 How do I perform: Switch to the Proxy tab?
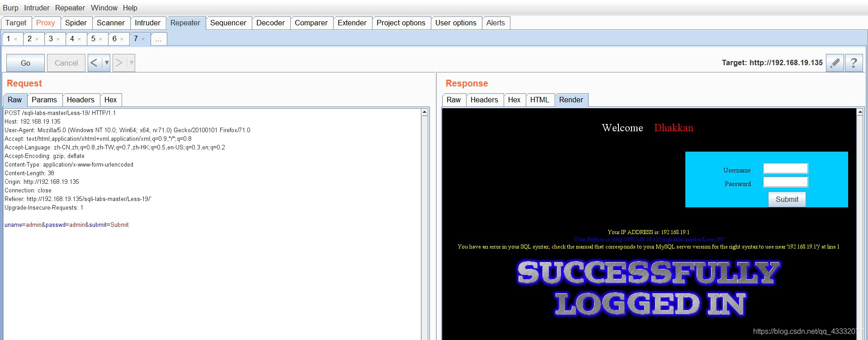[46, 23]
